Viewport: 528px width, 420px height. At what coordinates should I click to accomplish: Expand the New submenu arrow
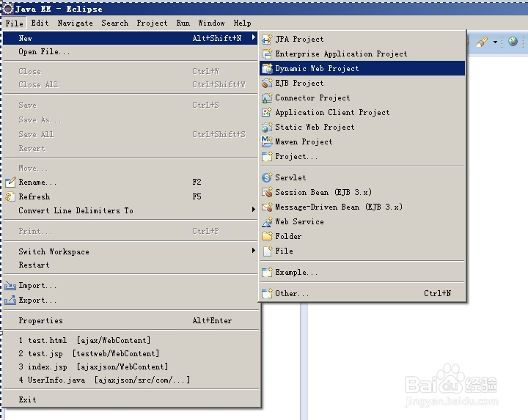point(254,37)
